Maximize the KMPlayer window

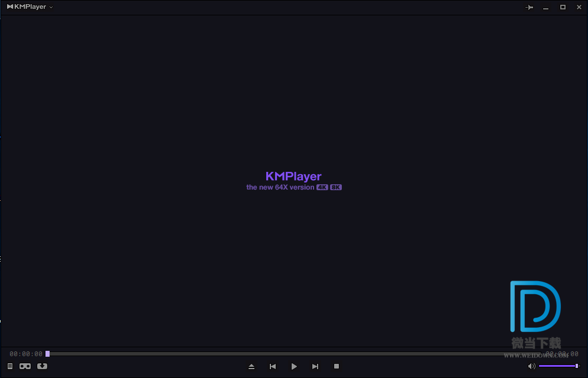563,7
